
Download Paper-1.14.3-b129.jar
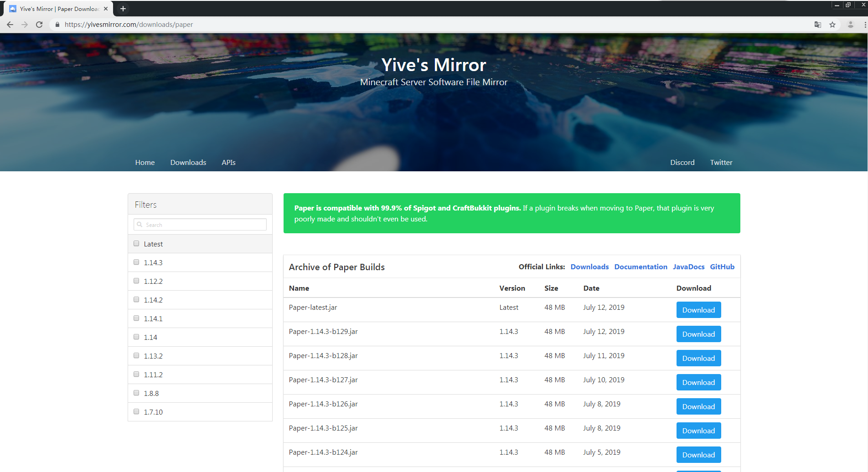tap(698, 334)
